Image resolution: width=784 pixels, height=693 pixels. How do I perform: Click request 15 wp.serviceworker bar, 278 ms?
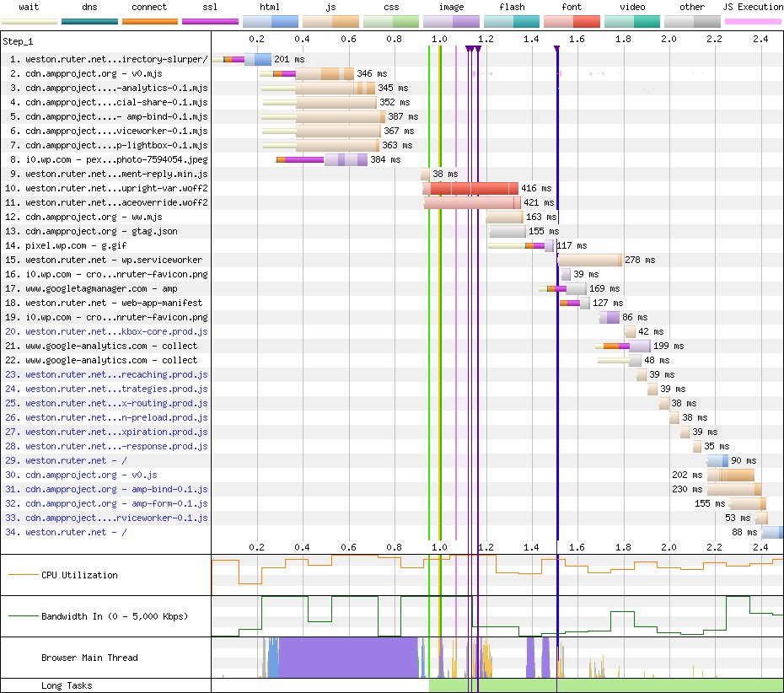coord(589,260)
